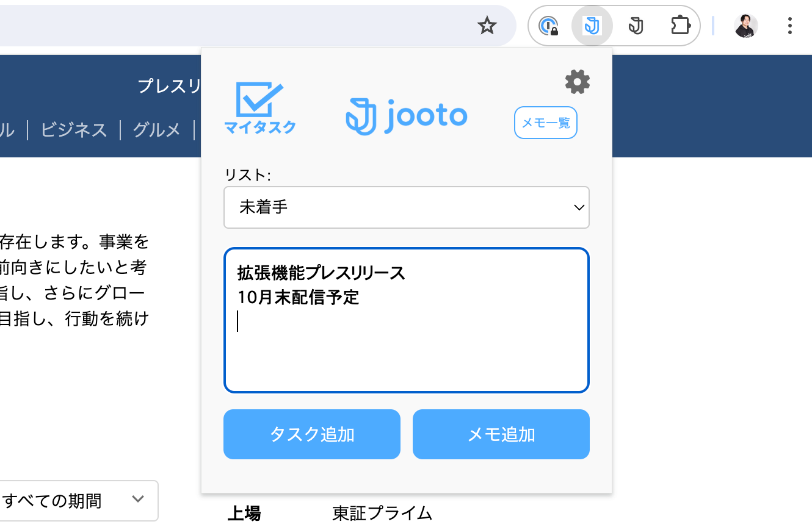812x527 pixels.
Task: Open マイタスク checkmark icon
Action: coord(260,109)
